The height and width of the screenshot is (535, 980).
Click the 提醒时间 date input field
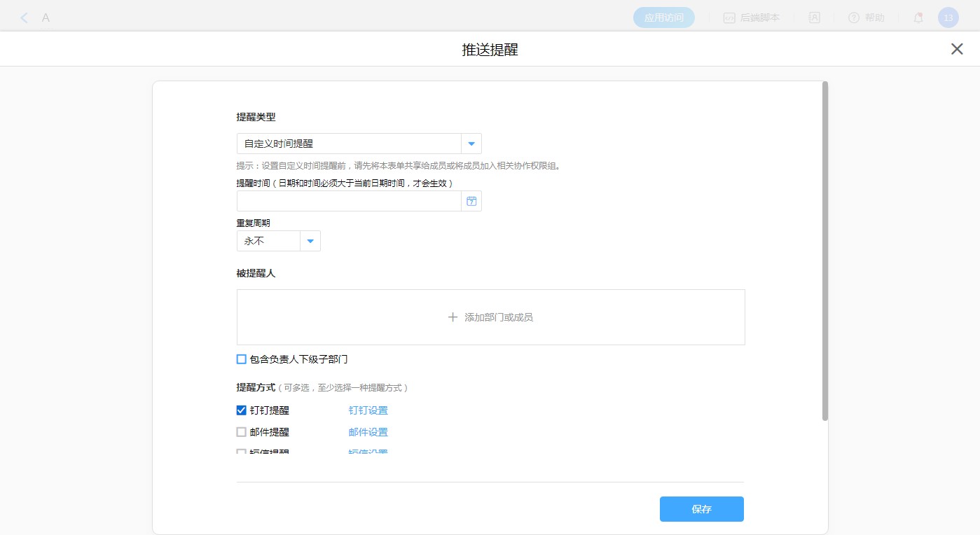tap(348, 201)
